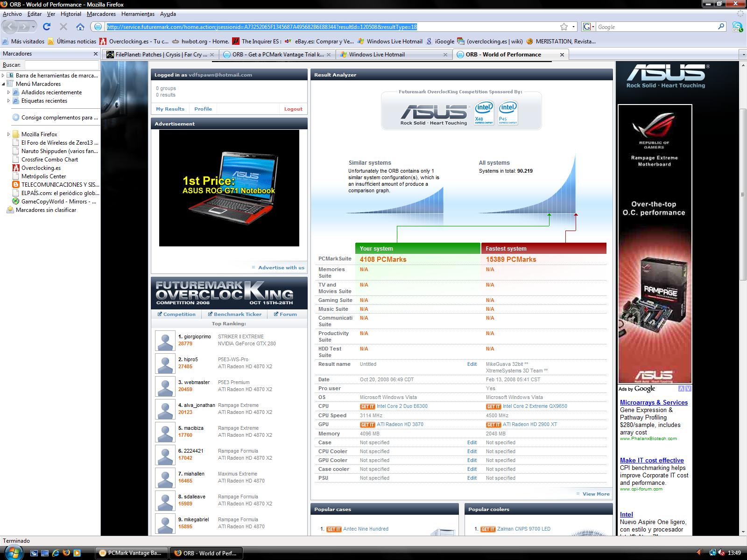Open The Inquirer ES bookmark

tap(257, 41)
